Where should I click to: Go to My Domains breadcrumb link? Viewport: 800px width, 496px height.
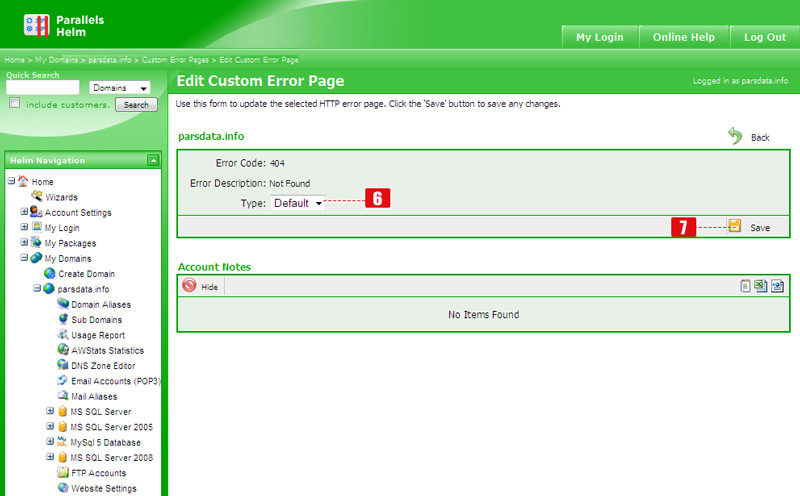click(57, 60)
